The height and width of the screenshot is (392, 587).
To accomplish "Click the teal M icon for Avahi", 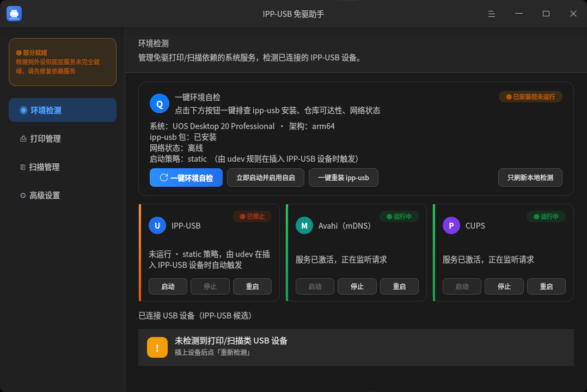I will tap(304, 225).
